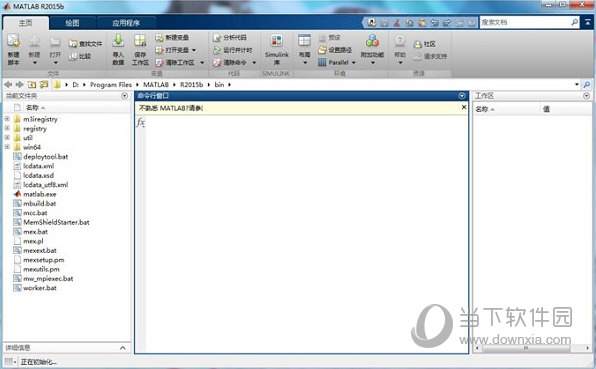Image resolution: width=596 pixels, height=369 pixels.
Task: Switch to the Apps (应用程序) tab
Action: (x=126, y=23)
